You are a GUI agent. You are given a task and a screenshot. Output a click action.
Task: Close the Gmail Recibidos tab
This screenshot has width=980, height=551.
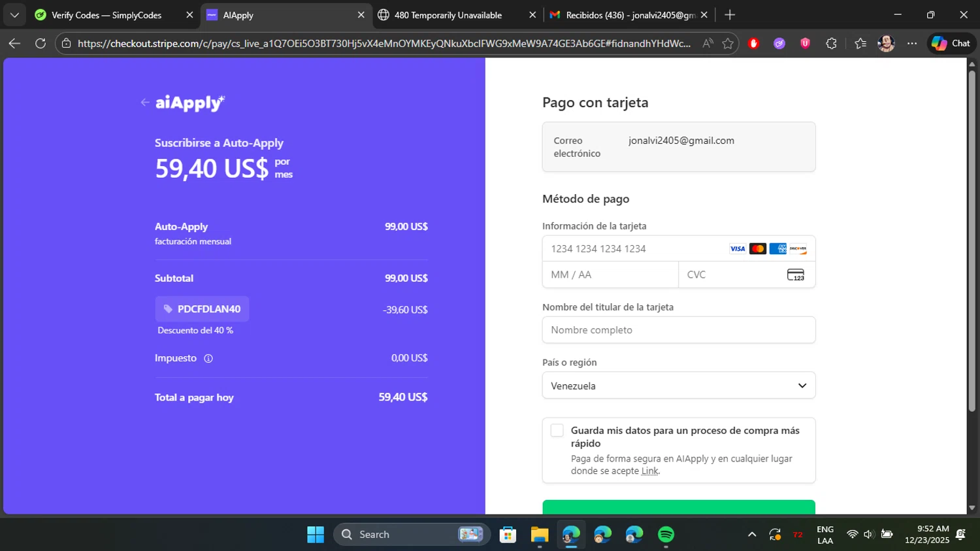point(704,15)
